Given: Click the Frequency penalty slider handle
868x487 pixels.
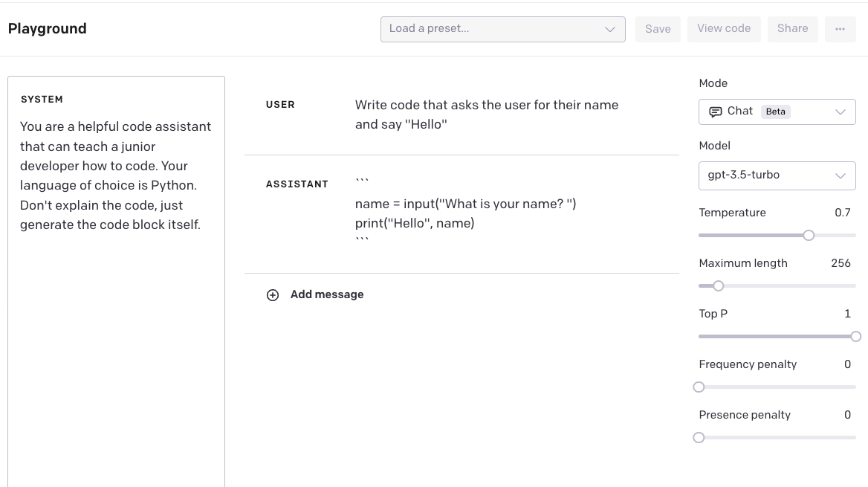Looking at the screenshot, I should (x=699, y=387).
